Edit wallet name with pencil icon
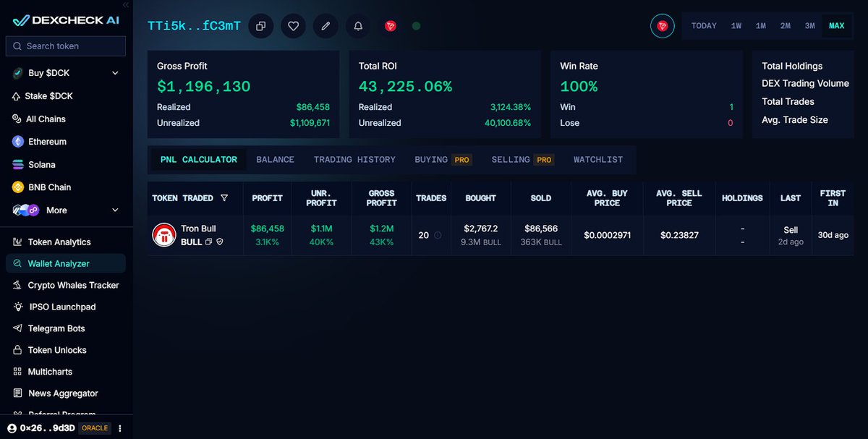The width and height of the screenshot is (868, 439). [325, 26]
